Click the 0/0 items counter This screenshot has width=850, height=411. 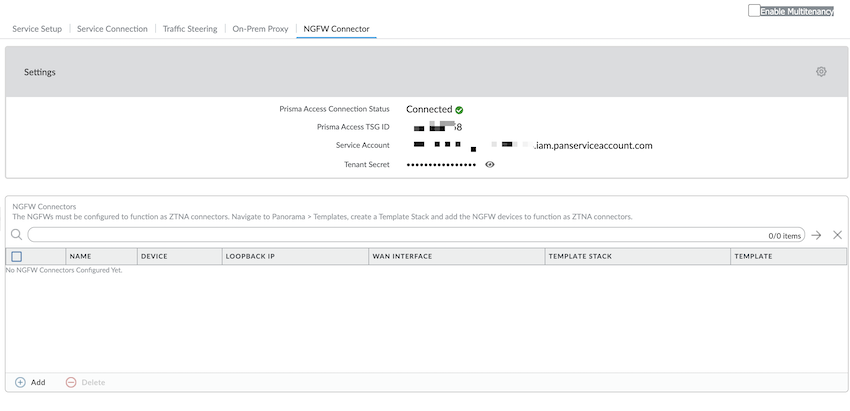(784, 235)
